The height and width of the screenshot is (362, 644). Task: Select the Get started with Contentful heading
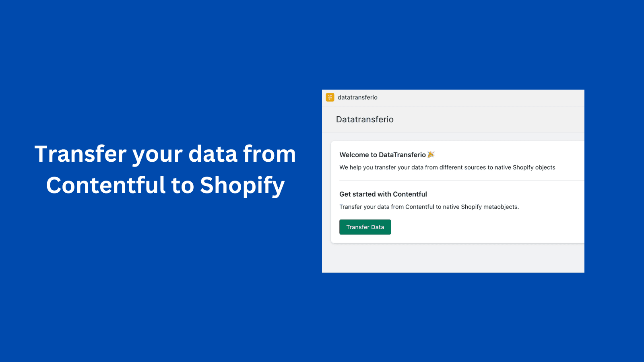(x=383, y=194)
